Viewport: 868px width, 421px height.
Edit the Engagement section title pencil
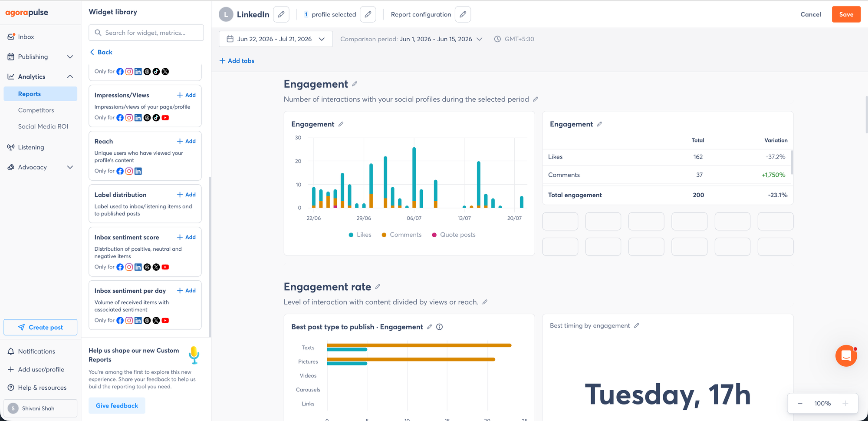355,84
